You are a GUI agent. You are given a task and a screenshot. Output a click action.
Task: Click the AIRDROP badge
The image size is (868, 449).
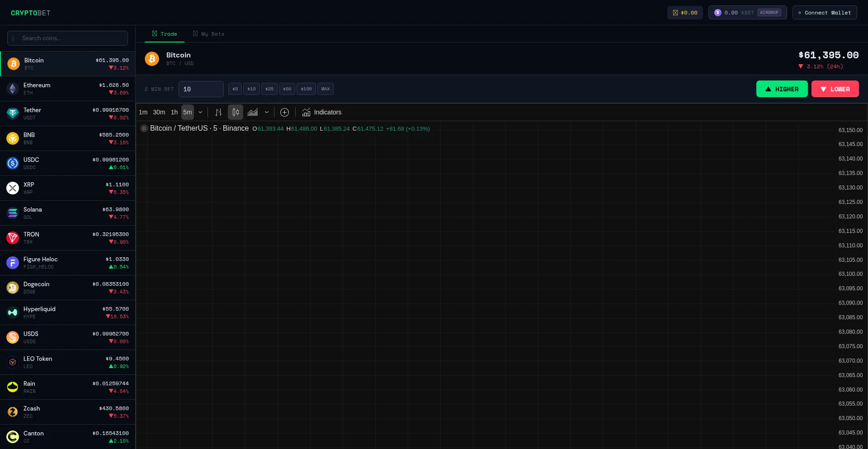point(769,13)
